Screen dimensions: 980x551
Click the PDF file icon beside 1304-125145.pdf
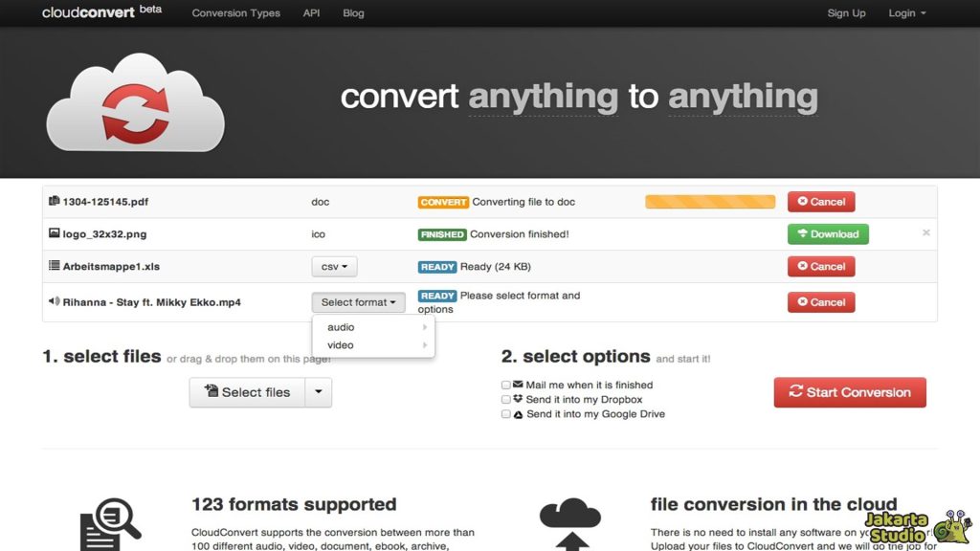tap(54, 202)
